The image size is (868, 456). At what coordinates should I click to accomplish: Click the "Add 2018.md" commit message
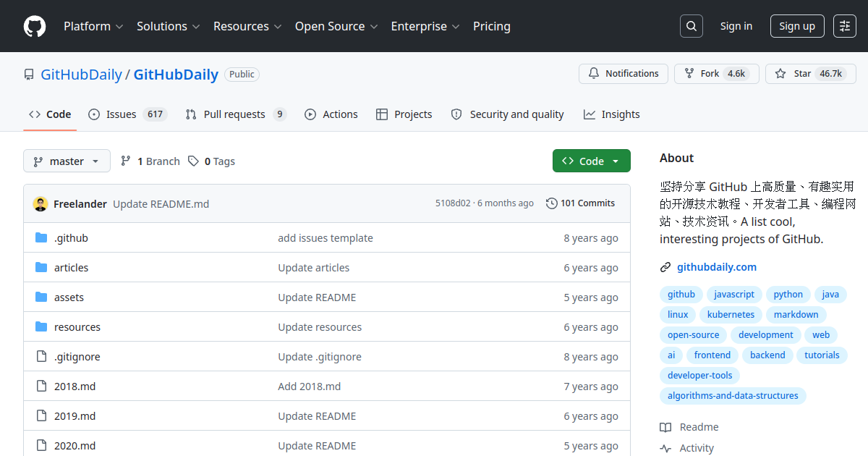310,387
